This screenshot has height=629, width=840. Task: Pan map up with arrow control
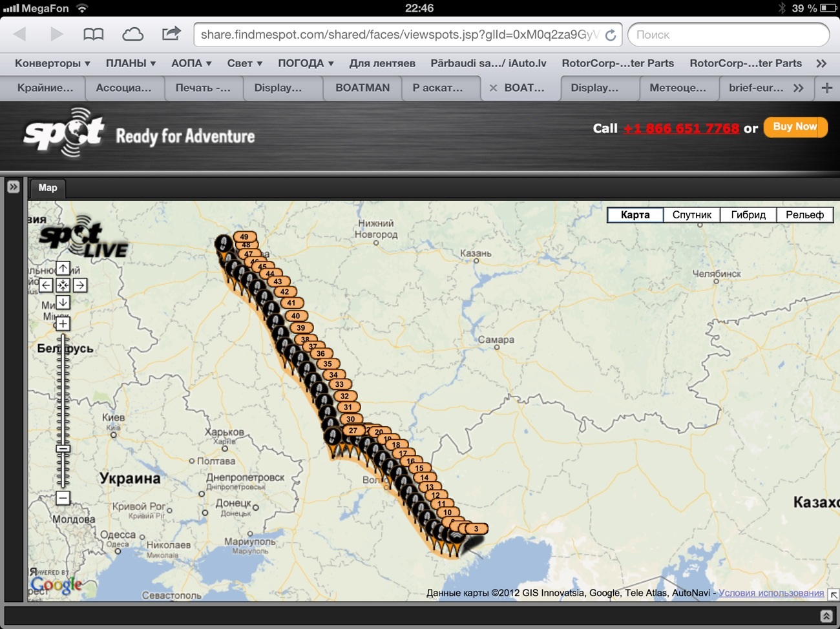[x=63, y=268]
